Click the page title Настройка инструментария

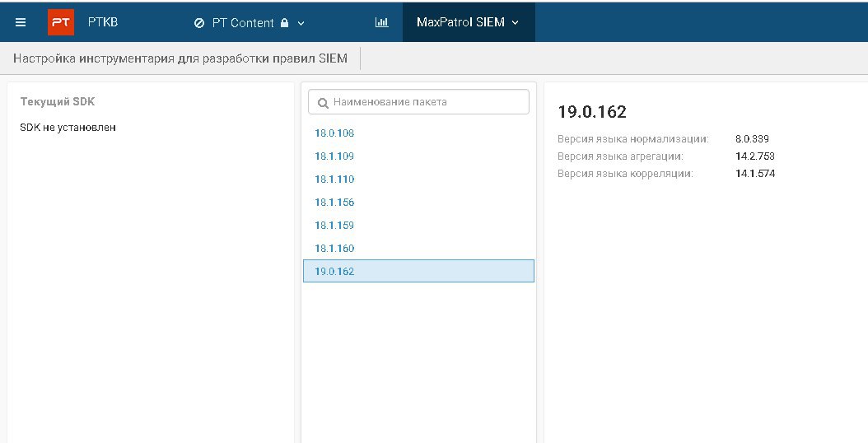pyautogui.click(x=180, y=58)
